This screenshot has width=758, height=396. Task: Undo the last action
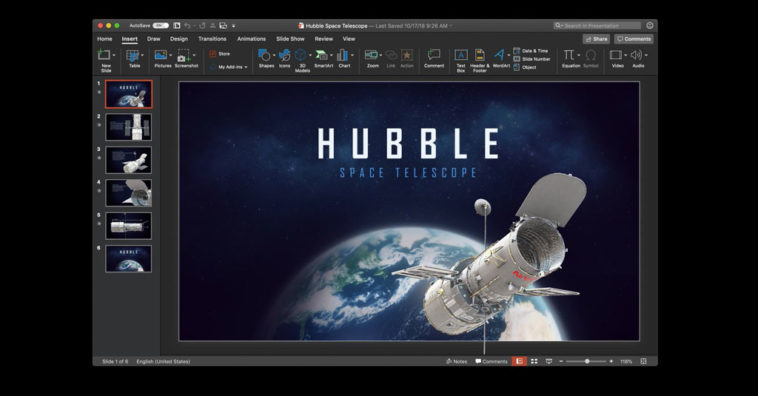188,26
